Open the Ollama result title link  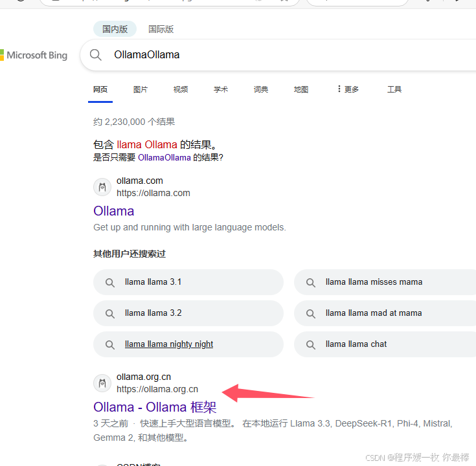113,211
